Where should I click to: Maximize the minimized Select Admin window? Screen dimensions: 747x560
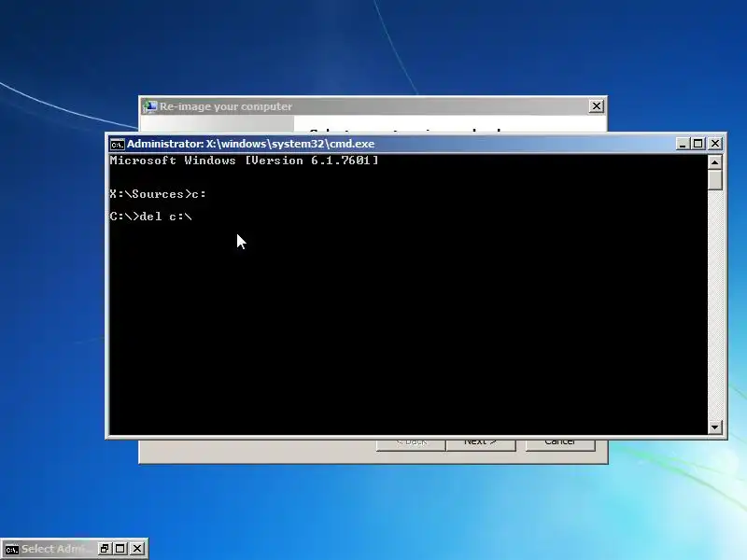point(120,549)
